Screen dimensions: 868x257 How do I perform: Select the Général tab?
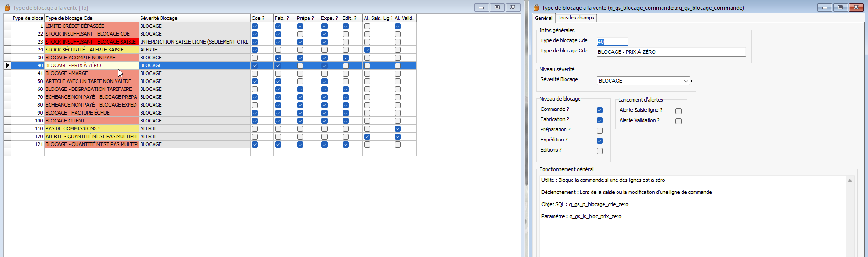pos(543,18)
